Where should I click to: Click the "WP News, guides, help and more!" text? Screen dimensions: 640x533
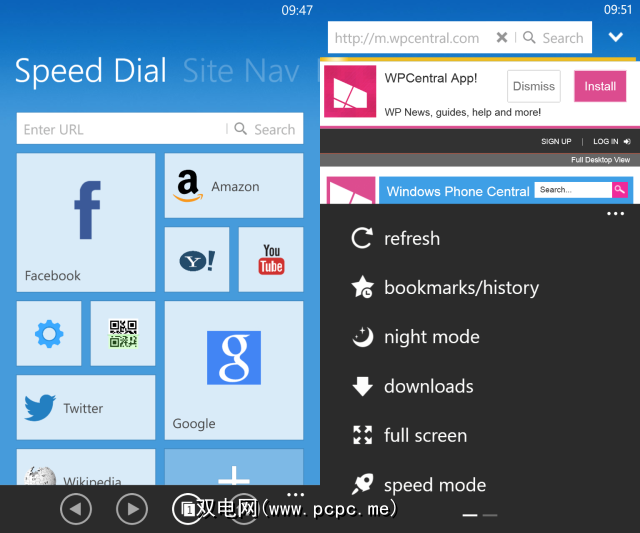[x=462, y=112]
